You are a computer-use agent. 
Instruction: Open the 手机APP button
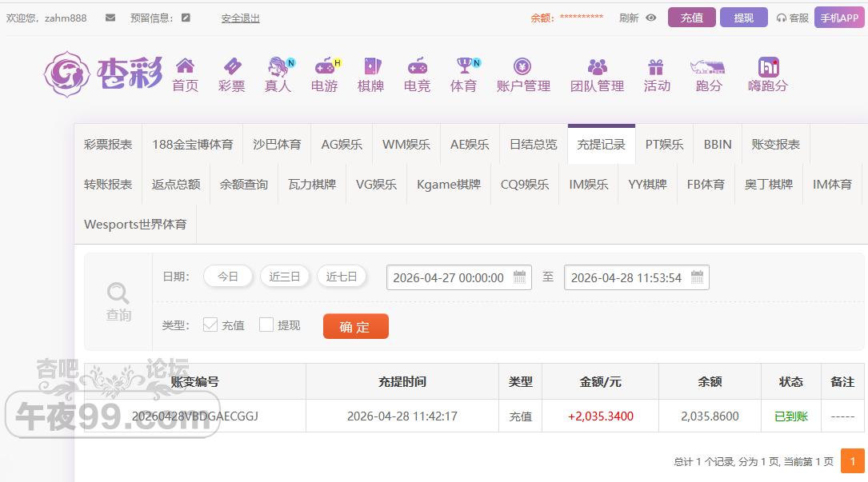pos(839,18)
